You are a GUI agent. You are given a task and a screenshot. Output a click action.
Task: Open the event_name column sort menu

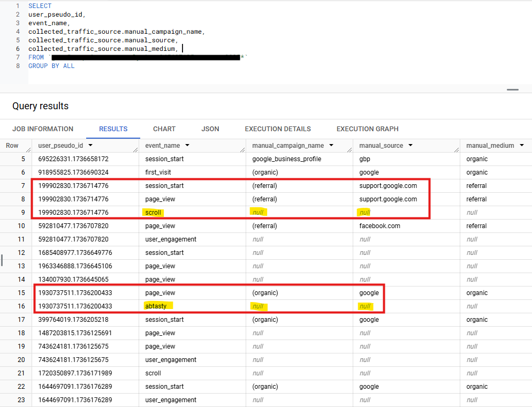pos(187,146)
